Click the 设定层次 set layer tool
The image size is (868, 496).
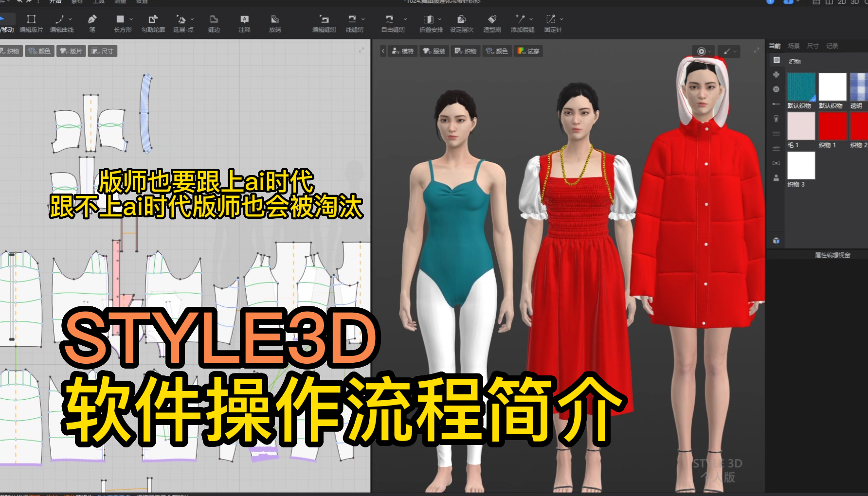[x=462, y=23]
